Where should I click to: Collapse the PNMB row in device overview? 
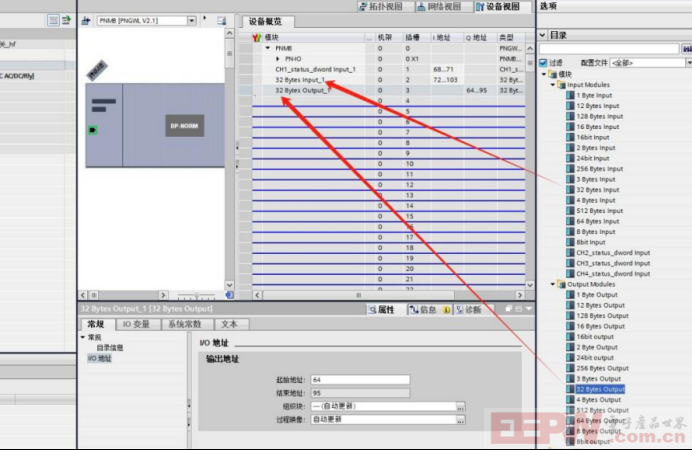(x=268, y=48)
